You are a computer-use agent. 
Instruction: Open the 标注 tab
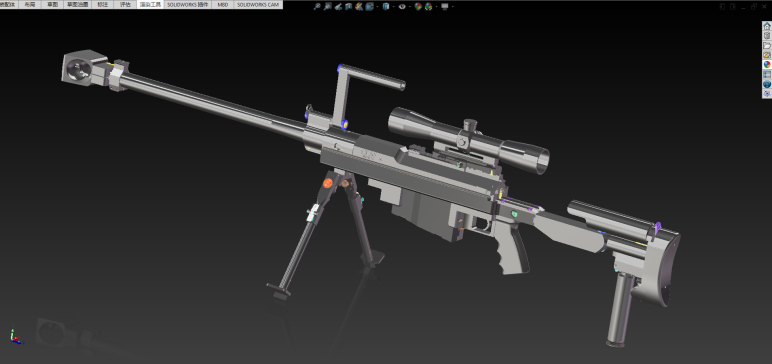(102, 4)
